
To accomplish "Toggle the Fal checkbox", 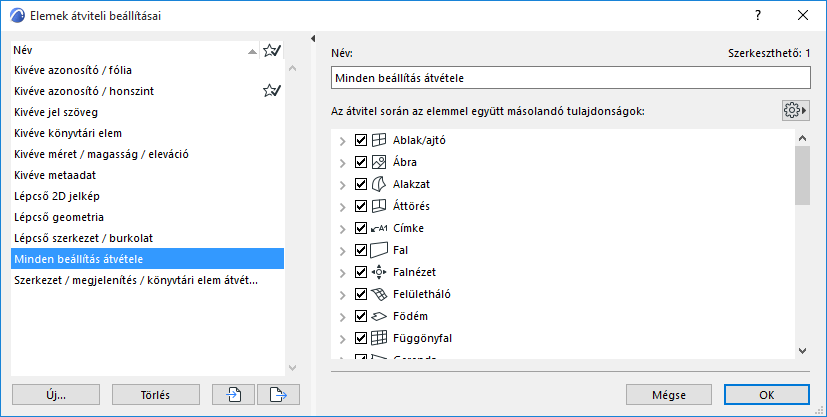I will 361,250.
